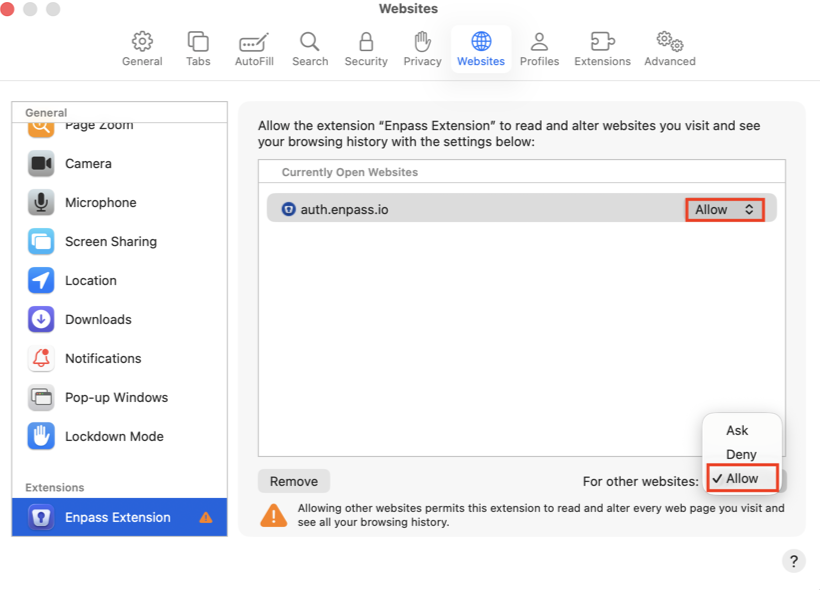Select the Microphone sidebar label
Viewport: 821px width, 590px height.
(x=101, y=203)
